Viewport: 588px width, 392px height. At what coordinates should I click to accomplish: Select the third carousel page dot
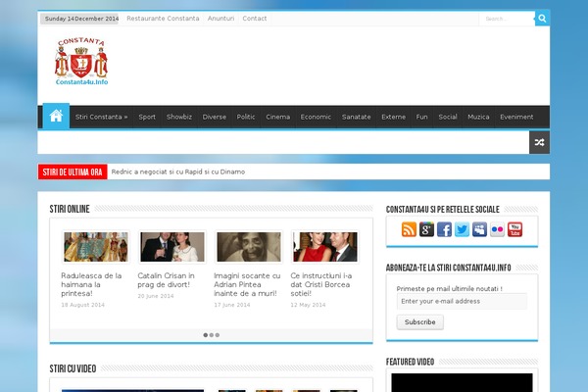pos(218,335)
